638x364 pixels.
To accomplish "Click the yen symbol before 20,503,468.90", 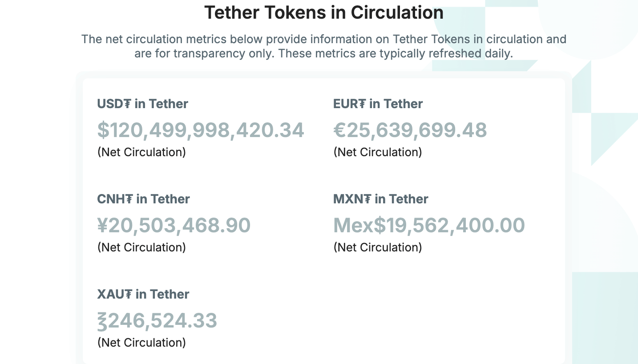I will [x=103, y=225].
